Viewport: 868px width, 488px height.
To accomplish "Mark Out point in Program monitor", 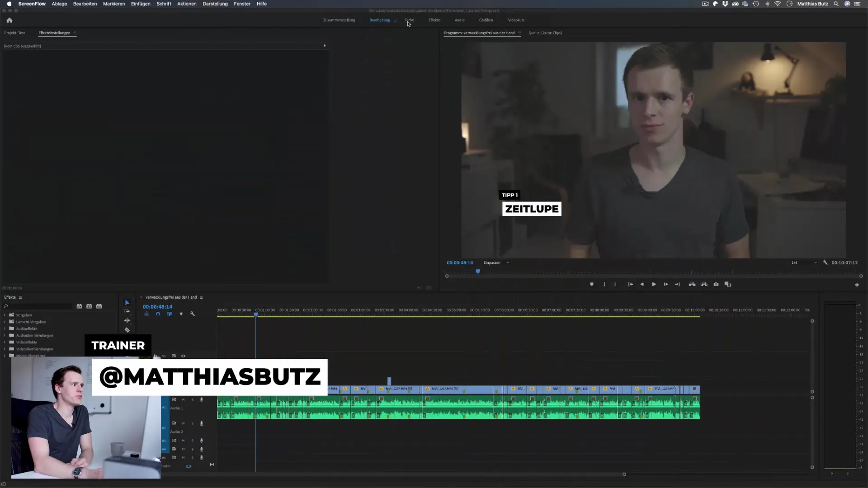I will (615, 284).
